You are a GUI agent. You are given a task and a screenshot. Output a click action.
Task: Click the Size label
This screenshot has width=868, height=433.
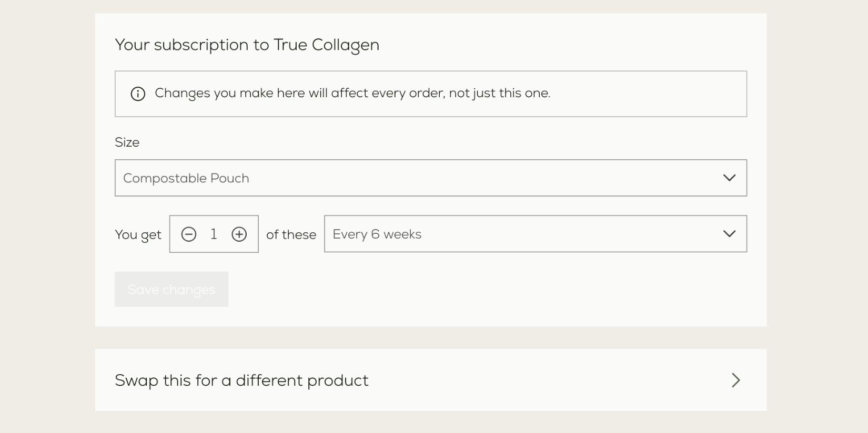(x=127, y=142)
